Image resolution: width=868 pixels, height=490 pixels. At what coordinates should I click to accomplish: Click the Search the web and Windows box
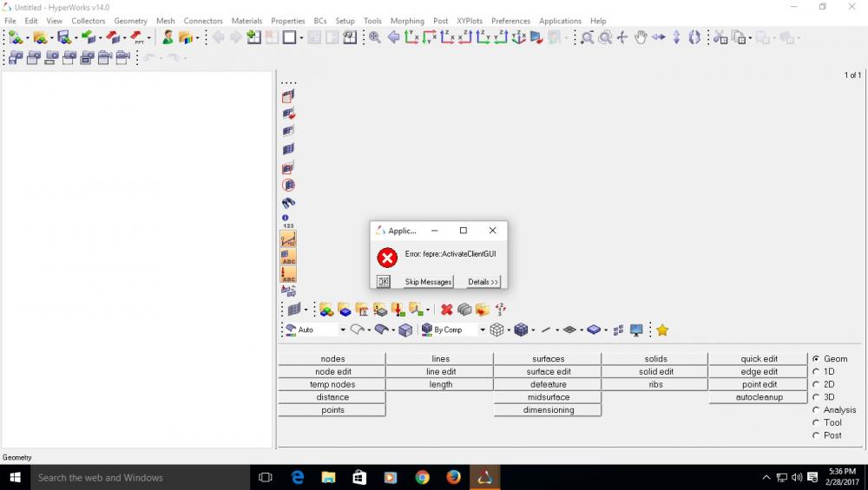coord(140,477)
